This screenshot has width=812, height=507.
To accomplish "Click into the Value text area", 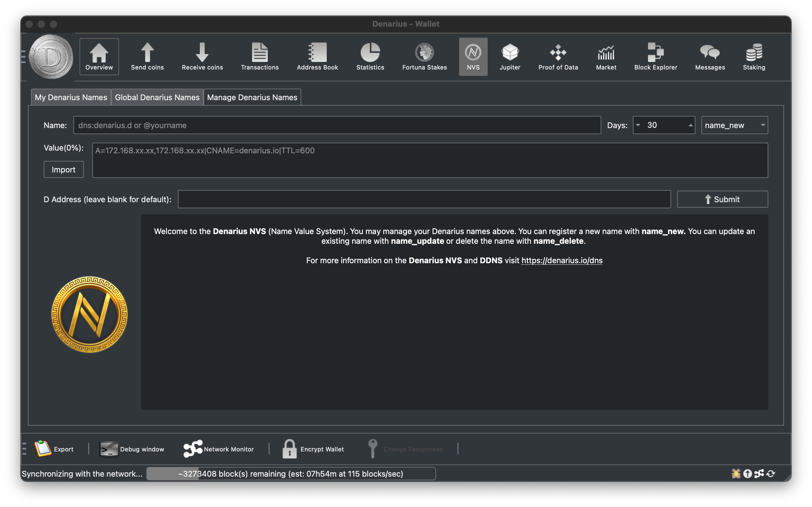I will (430, 160).
